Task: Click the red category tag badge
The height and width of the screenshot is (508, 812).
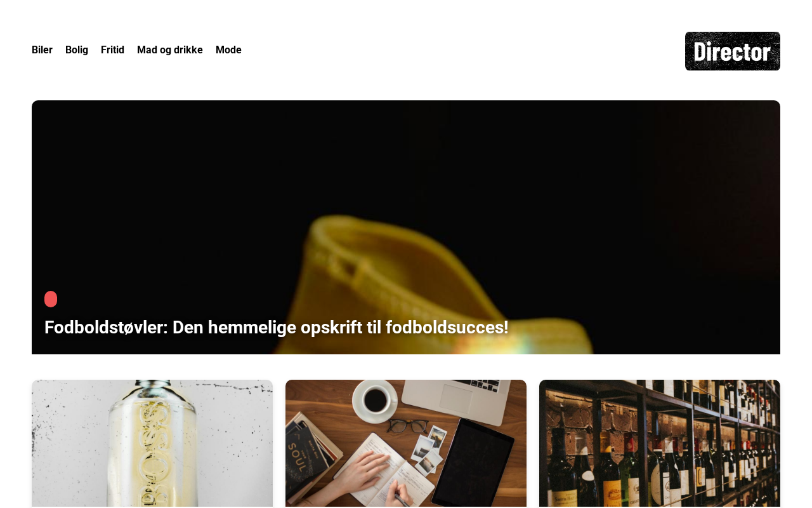Action: [51, 299]
